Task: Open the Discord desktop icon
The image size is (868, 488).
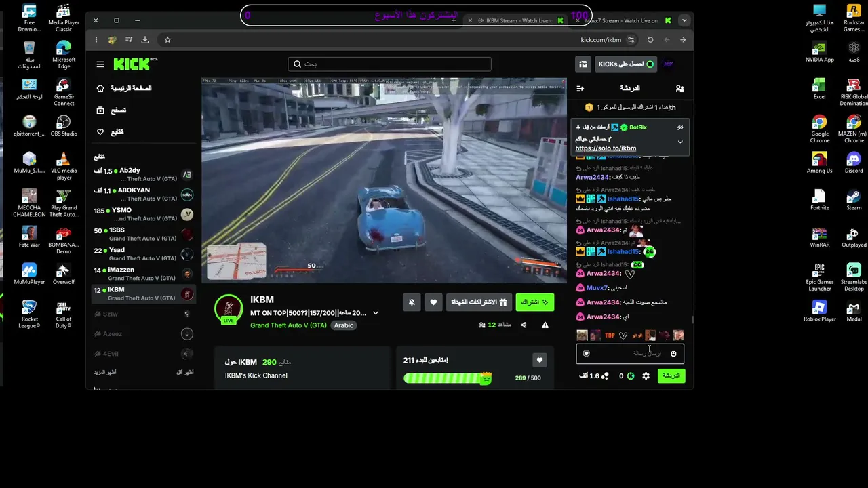Action: [x=854, y=162]
